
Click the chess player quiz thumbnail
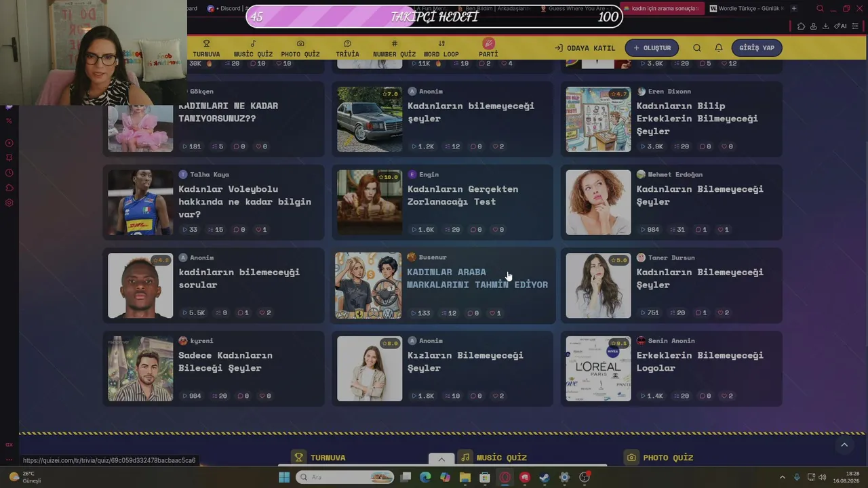coord(370,203)
